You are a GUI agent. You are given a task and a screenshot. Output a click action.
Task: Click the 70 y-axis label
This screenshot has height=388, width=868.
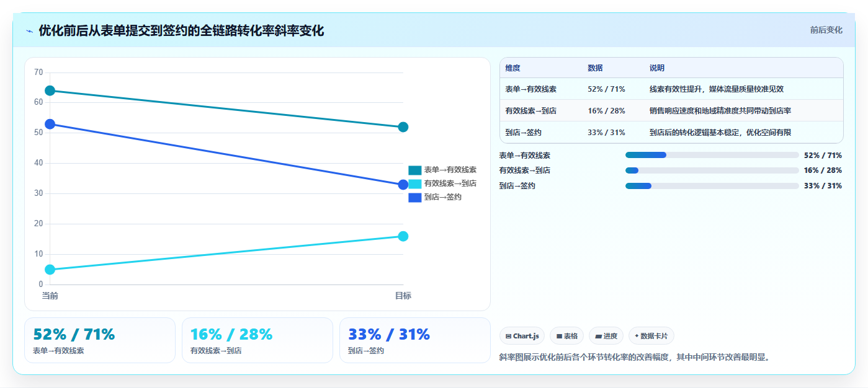[38, 73]
